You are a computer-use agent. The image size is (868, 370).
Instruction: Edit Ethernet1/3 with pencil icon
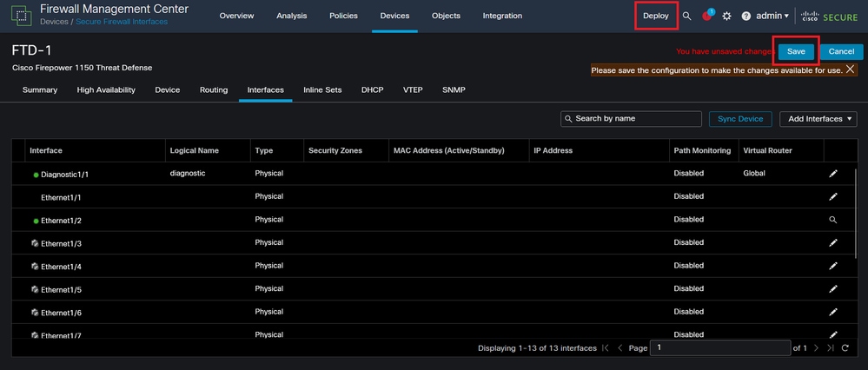pyautogui.click(x=833, y=243)
